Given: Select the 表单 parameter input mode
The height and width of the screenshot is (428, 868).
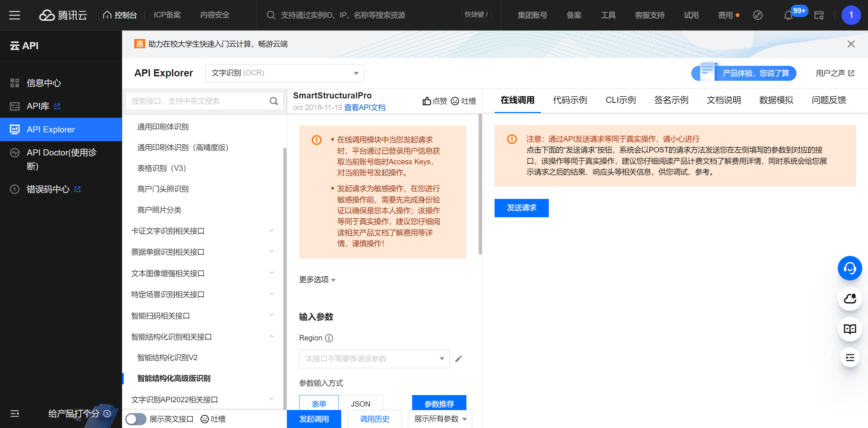Looking at the screenshot, I should pyautogui.click(x=319, y=403).
